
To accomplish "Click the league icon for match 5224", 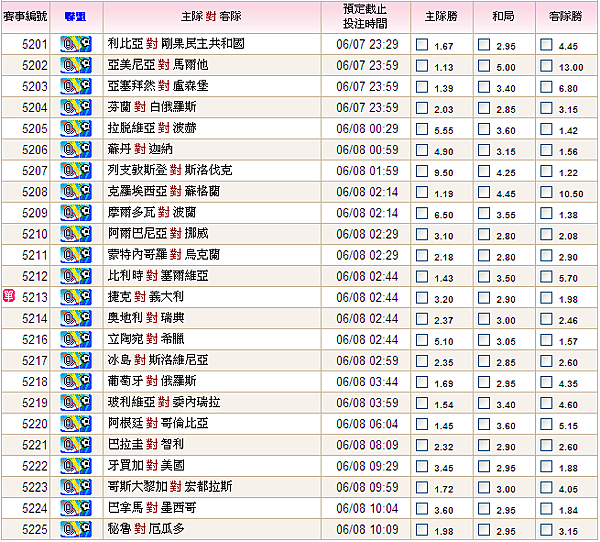I will [x=76, y=508].
